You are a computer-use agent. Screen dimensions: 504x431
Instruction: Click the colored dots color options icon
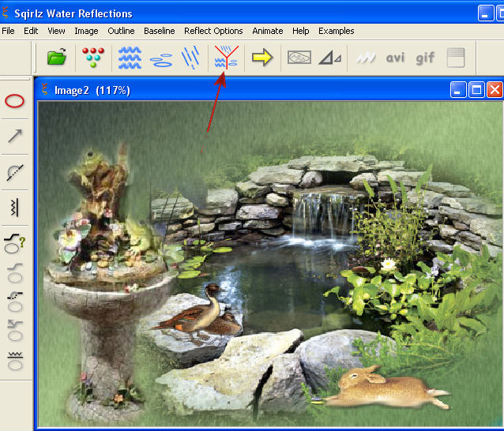click(x=93, y=57)
